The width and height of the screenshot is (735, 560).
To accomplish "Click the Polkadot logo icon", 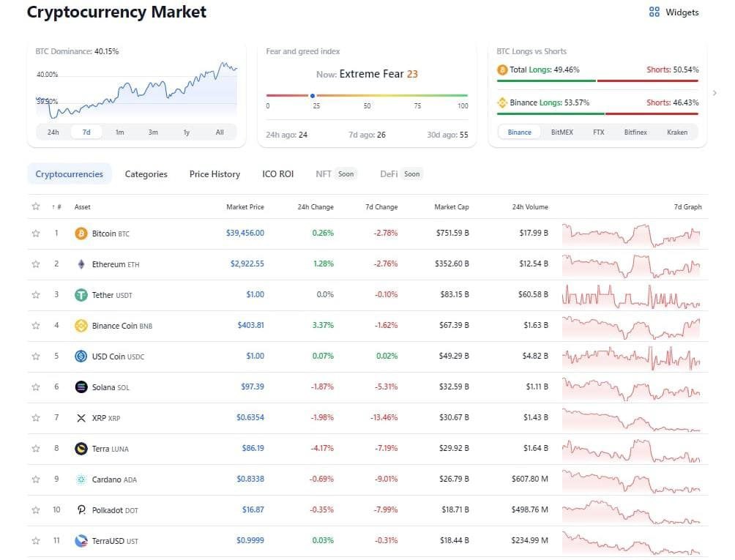I will [x=81, y=510].
